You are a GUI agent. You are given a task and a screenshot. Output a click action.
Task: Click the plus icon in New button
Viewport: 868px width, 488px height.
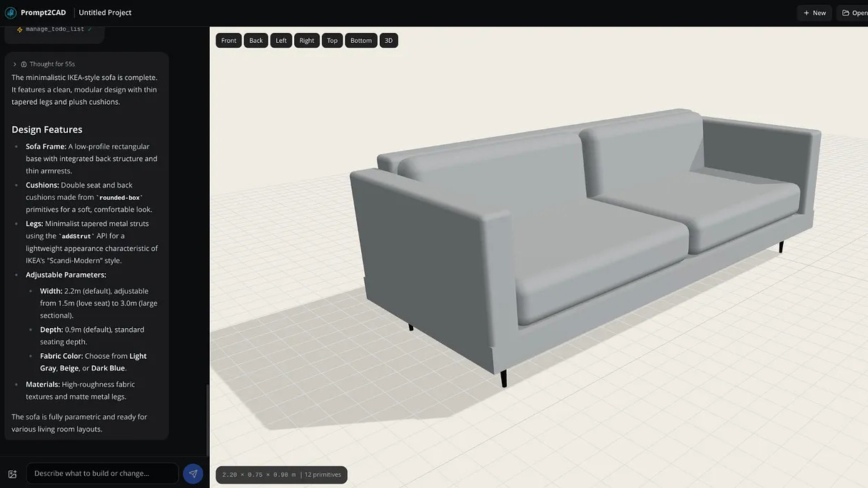[806, 13]
